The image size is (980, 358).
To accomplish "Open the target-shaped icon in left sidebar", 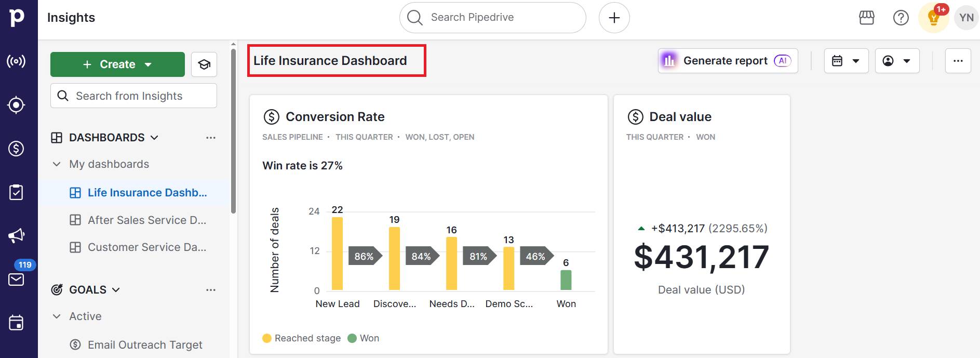I will coord(16,105).
